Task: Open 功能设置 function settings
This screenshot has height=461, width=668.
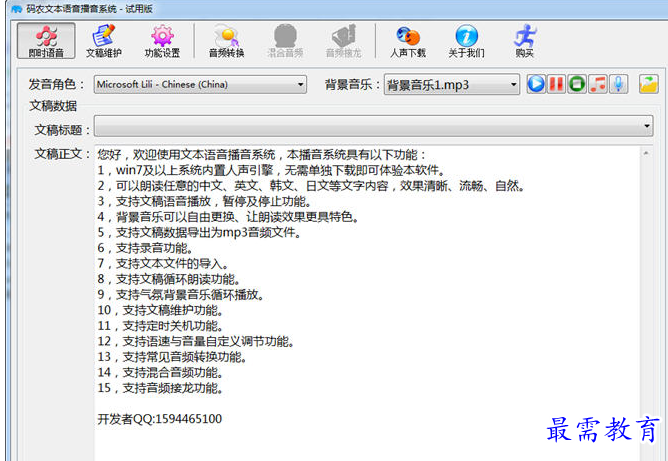Action: click(x=162, y=41)
